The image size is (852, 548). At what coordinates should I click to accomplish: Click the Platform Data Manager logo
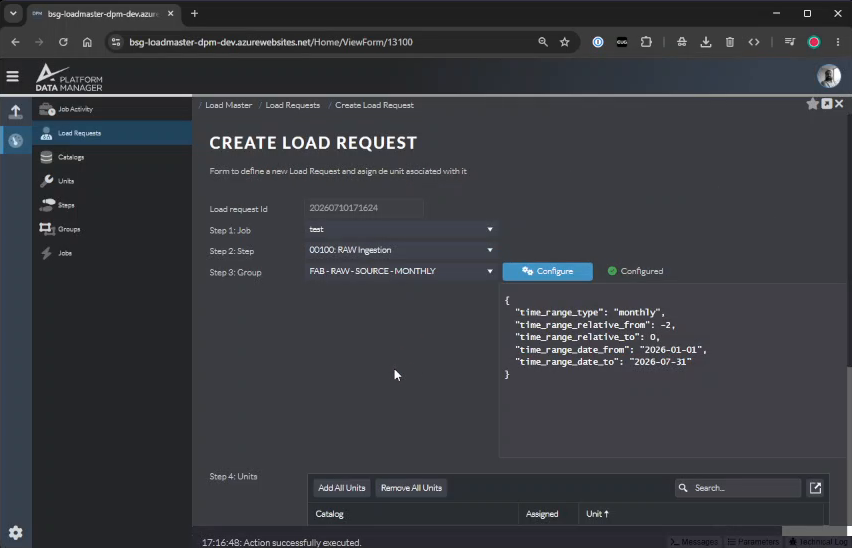pos(69,78)
